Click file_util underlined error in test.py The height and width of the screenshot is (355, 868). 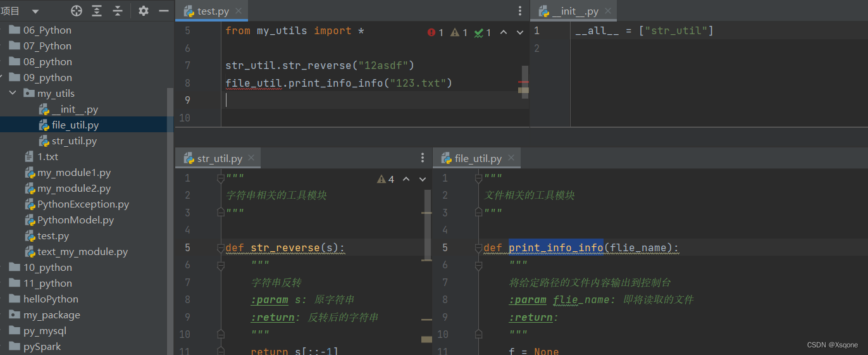click(254, 83)
